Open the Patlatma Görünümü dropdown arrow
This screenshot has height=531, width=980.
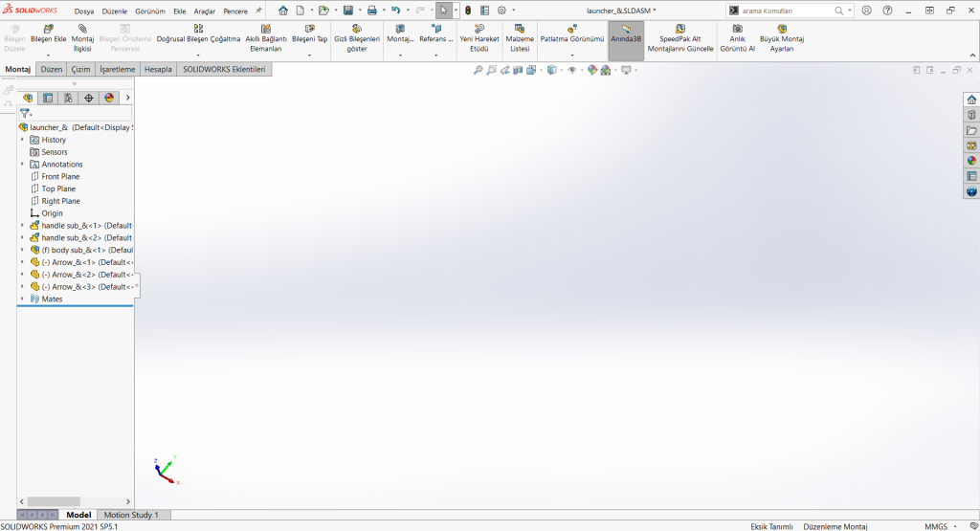(x=572, y=55)
